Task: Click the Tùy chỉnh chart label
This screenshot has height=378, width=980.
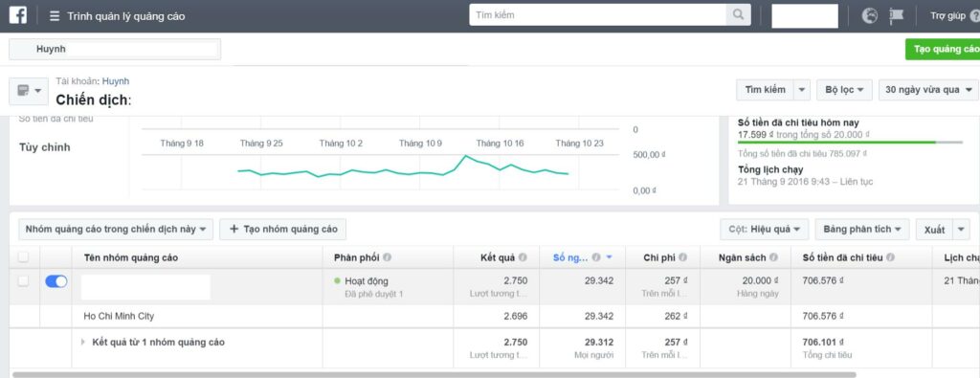Action: point(44,147)
